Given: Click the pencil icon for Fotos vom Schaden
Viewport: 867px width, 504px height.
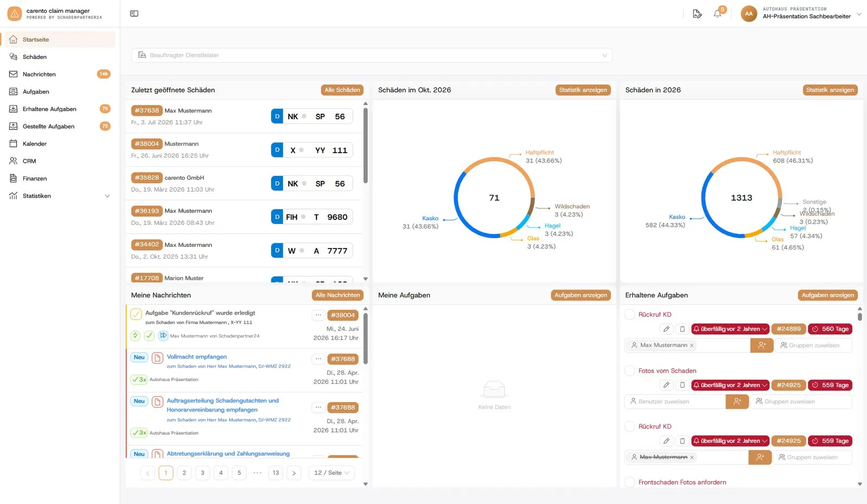Looking at the screenshot, I should pos(667,385).
